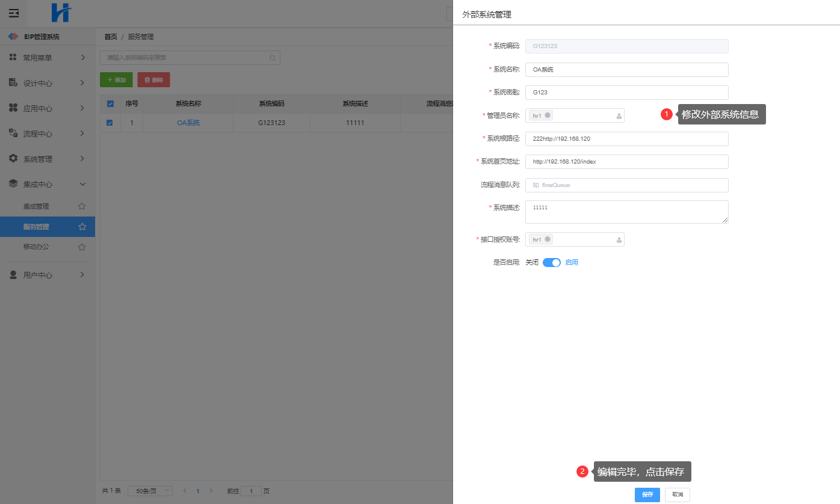The height and width of the screenshot is (504, 840).
Task: Click the 取消 button
Action: click(677, 494)
